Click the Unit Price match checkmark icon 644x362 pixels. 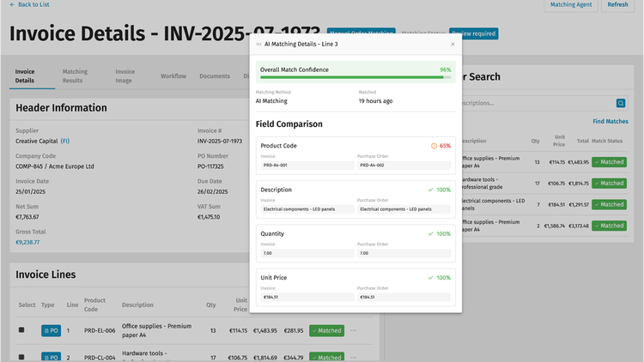tap(430, 278)
